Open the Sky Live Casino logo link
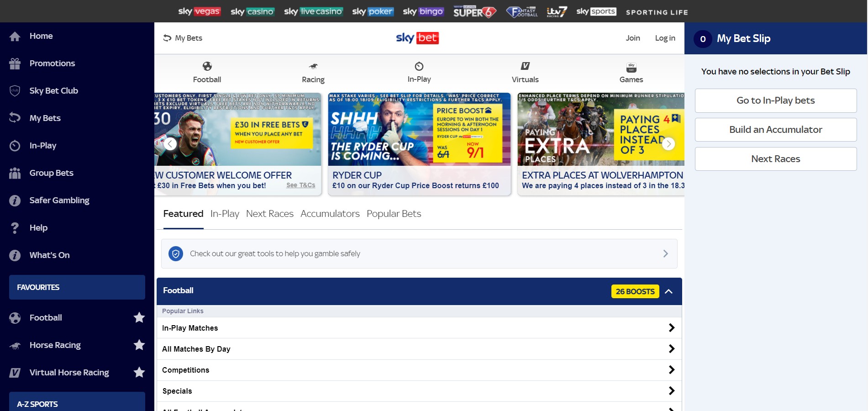The width and height of the screenshot is (868, 411). click(313, 11)
